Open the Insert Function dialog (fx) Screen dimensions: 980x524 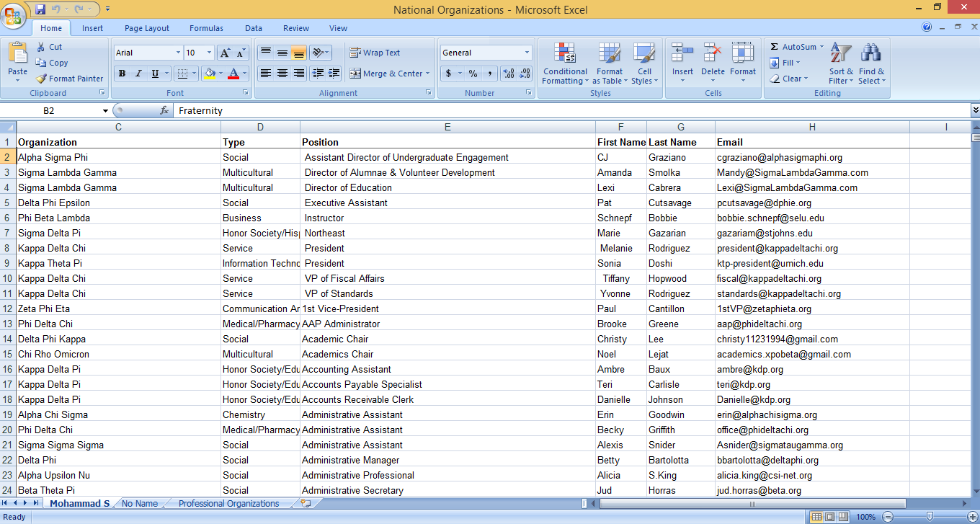164,110
